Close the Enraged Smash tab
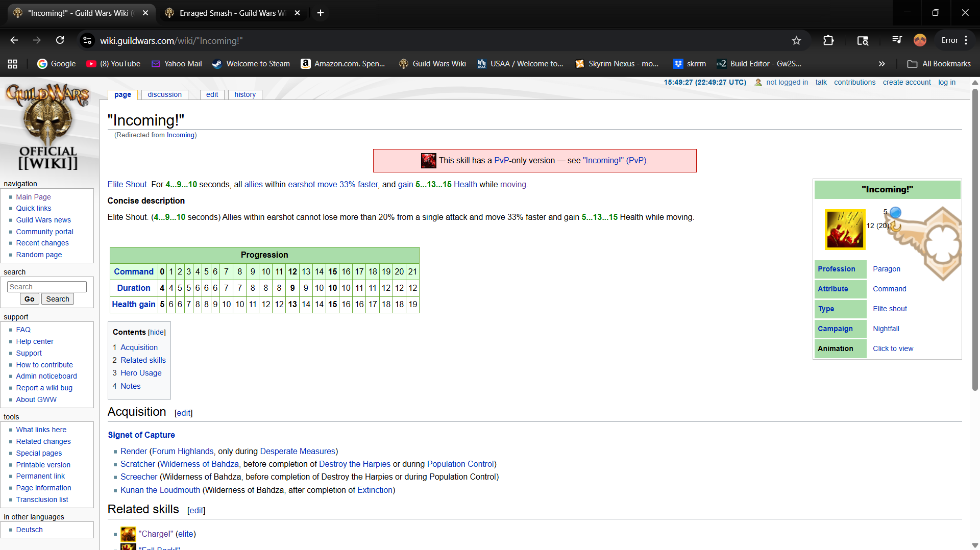This screenshot has width=980, height=550. point(298,13)
